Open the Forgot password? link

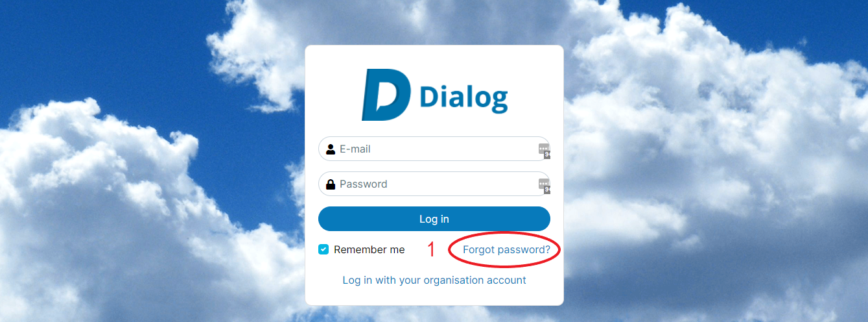(x=506, y=250)
